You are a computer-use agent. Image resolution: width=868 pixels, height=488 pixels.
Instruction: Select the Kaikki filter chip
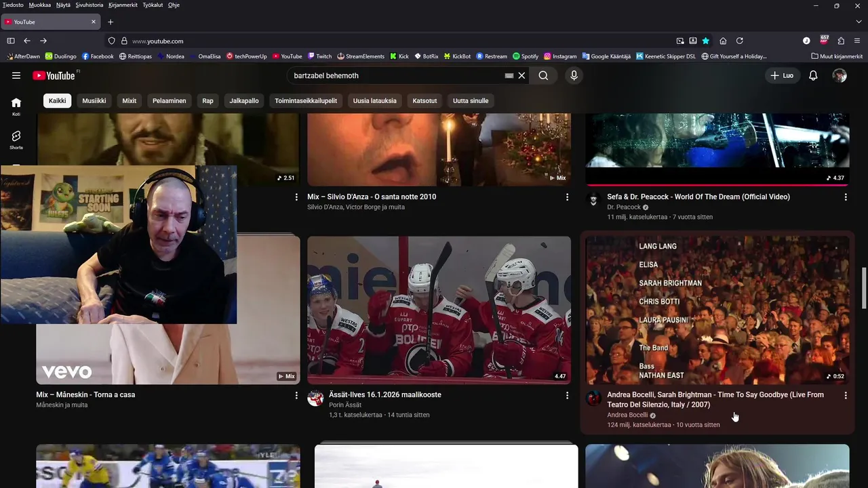pos(58,101)
